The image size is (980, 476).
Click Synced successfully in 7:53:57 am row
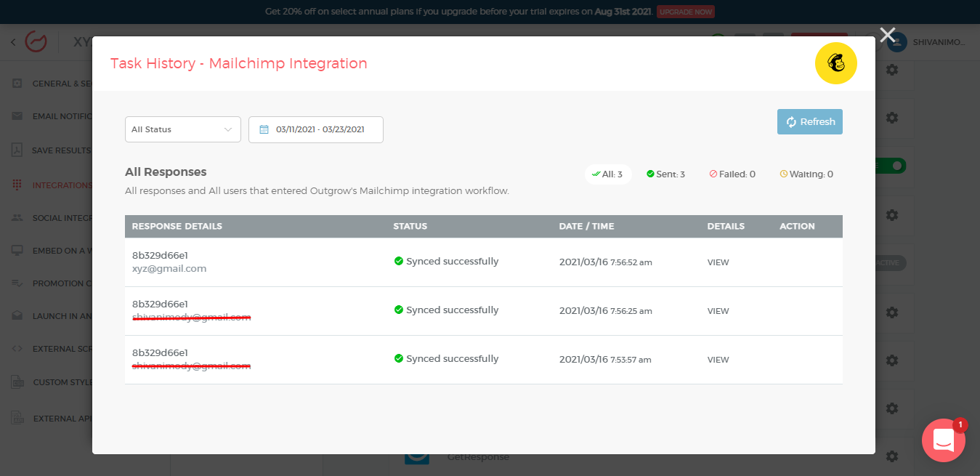click(452, 359)
